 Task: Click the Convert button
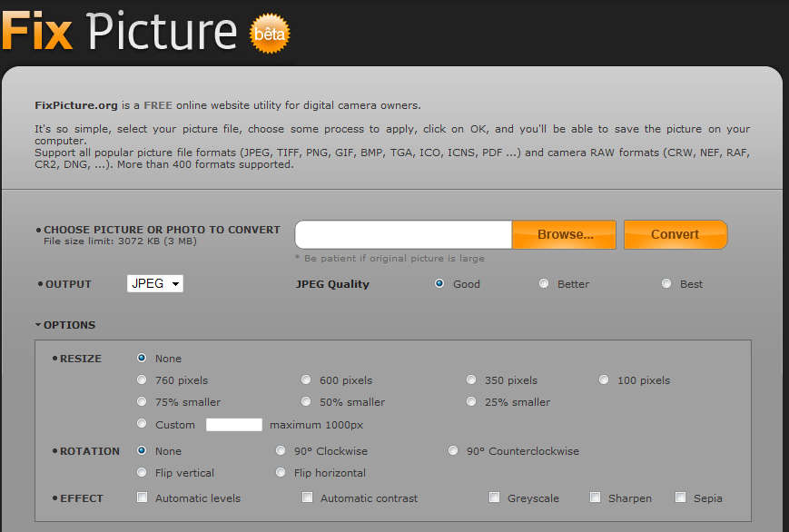coord(676,234)
